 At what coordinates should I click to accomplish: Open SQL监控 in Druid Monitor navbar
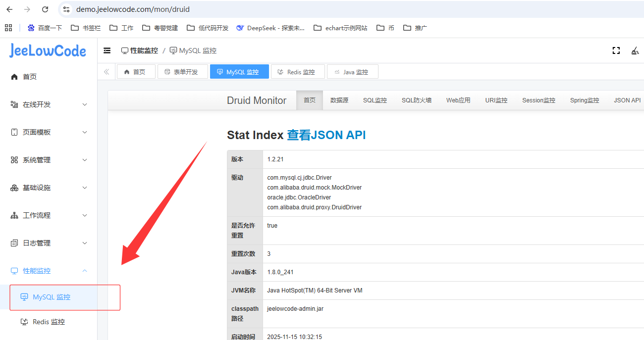pyautogui.click(x=375, y=100)
